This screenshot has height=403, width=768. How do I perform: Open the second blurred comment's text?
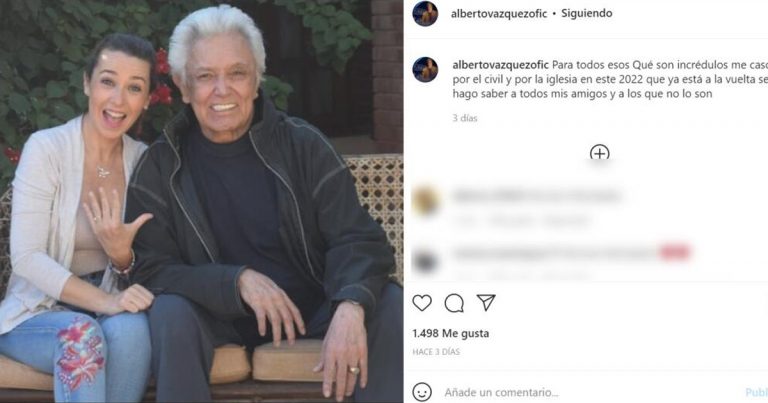tap(571, 254)
